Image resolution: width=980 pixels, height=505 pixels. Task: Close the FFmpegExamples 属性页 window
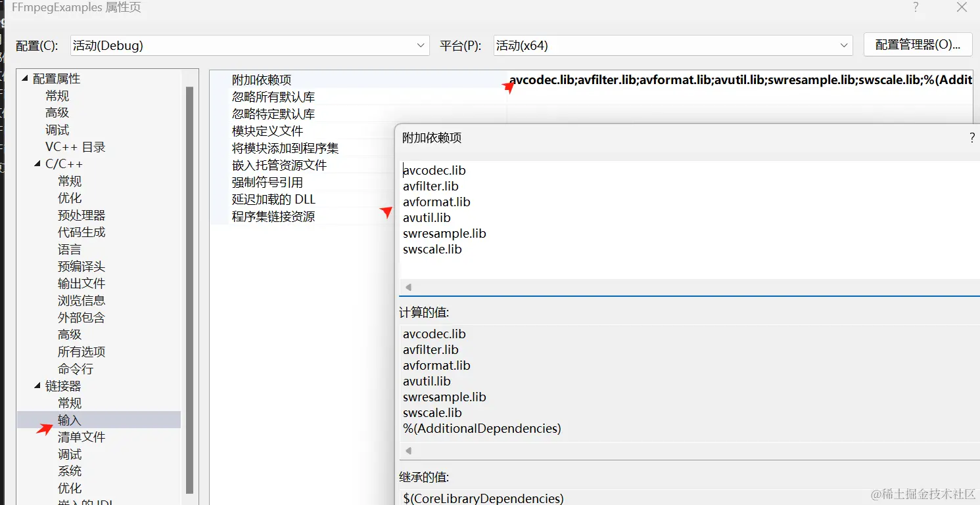click(962, 8)
